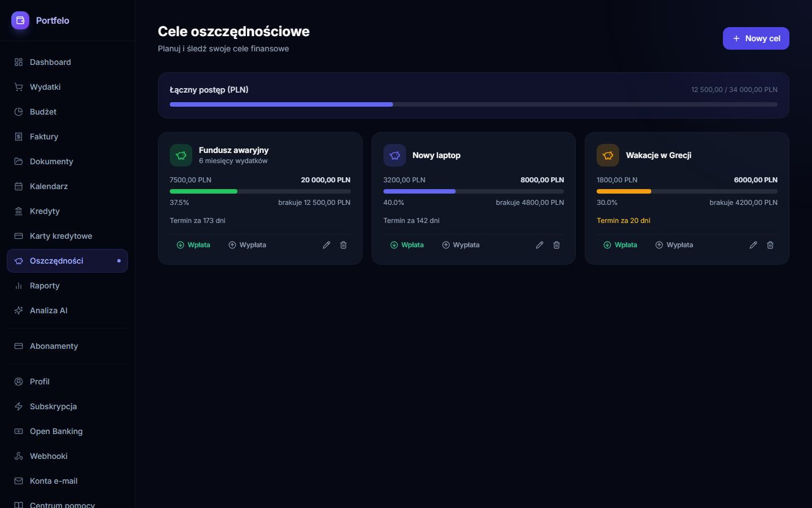The height and width of the screenshot is (508, 812).
Task: Remove the Fundusz awaryjny goal via trash icon
Action: click(343, 245)
